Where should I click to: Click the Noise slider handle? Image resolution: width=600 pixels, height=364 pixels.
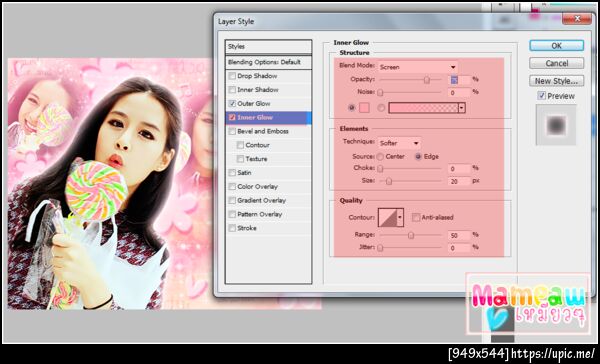pyautogui.click(x=380, y=92)
